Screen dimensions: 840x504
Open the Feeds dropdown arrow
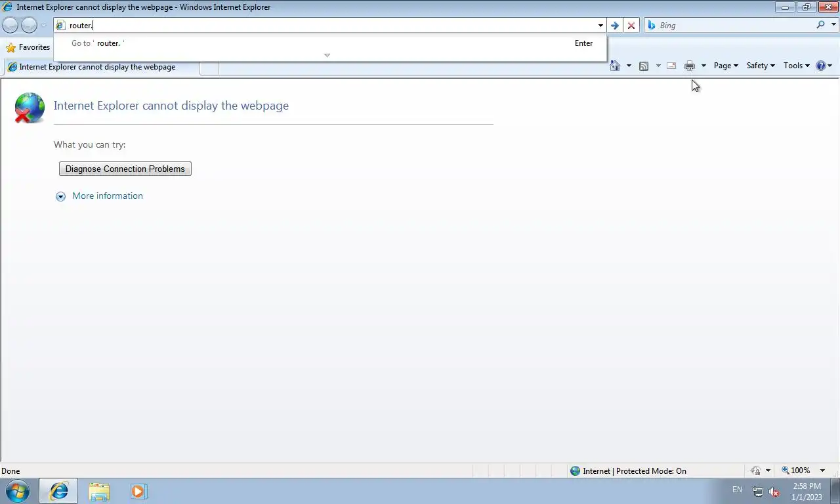[658, 66]
